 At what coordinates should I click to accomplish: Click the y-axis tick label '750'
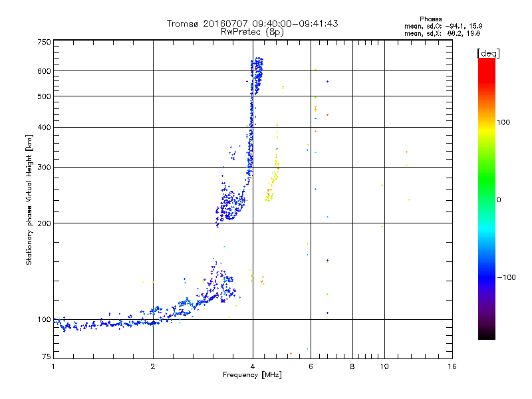coord(44,42)
